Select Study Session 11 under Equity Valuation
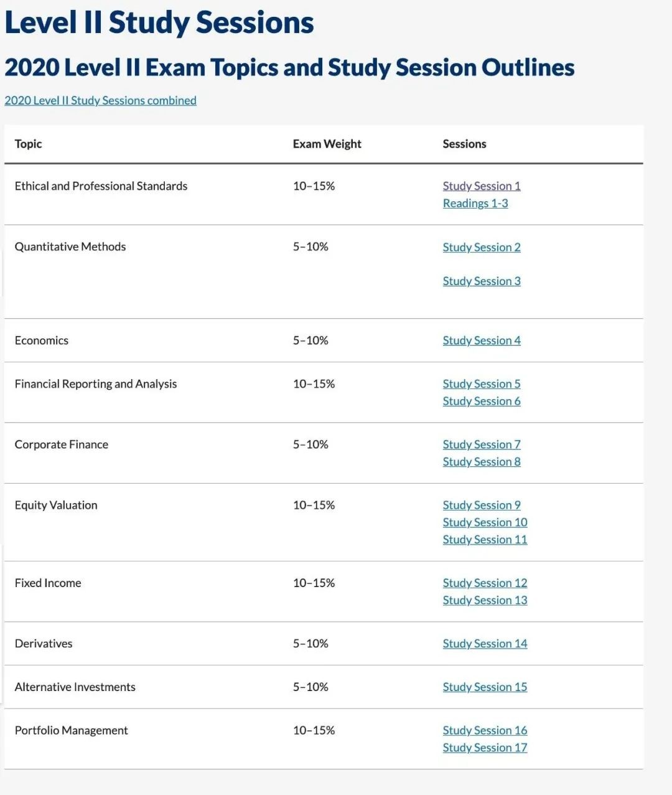This screenshot has height=795, width=672. [x=485, y=540]
